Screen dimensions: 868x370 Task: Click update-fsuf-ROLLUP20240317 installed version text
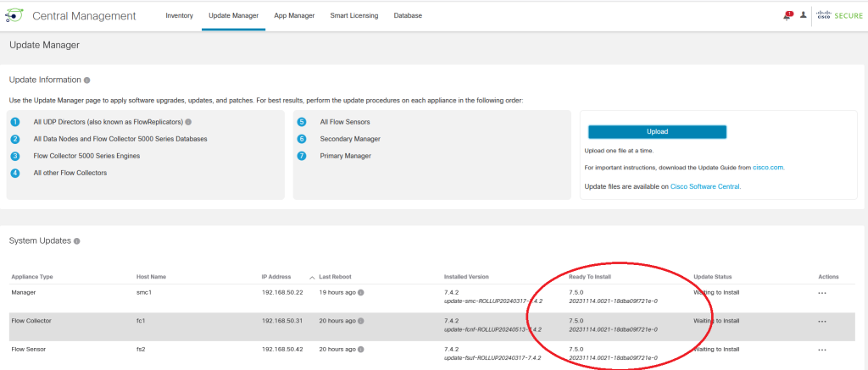click(492, 358)
